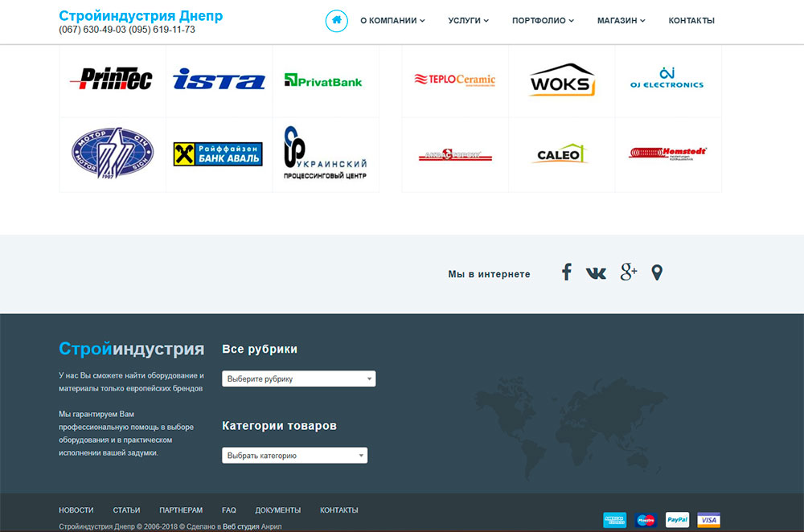The height and width of the screenshot is (532, 804).
Task: Expand the 'Выбрать категорию' dropdown
Action: (x=294, y=456)
